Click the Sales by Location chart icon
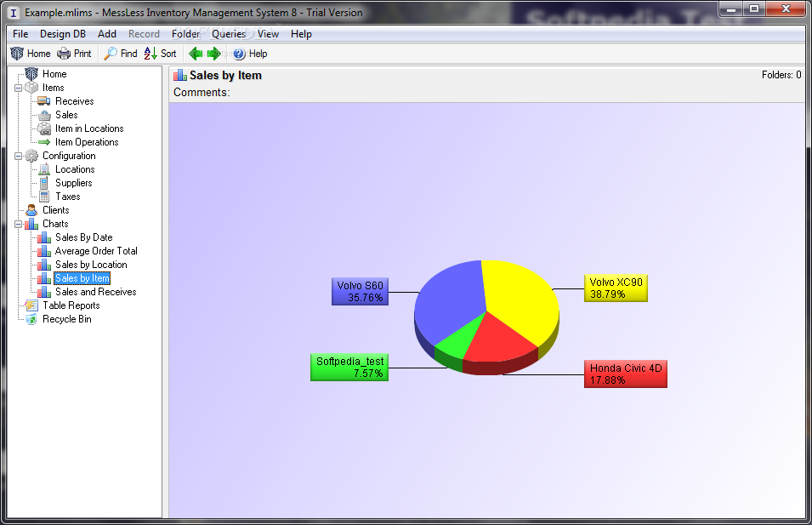This screenshot has width=812, height=525. click(x=44, y=265)
